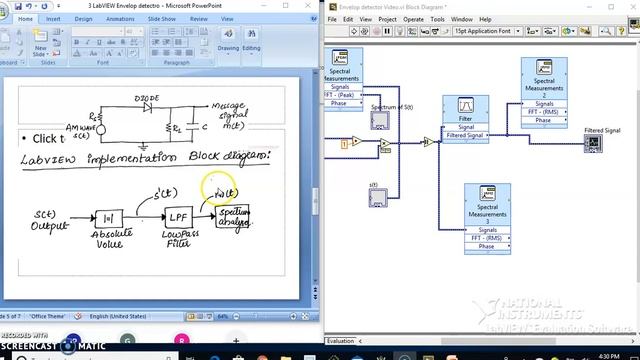640x360 pixels.
Task: Select the absolute value node before Filter
Action: pos(428,142)
